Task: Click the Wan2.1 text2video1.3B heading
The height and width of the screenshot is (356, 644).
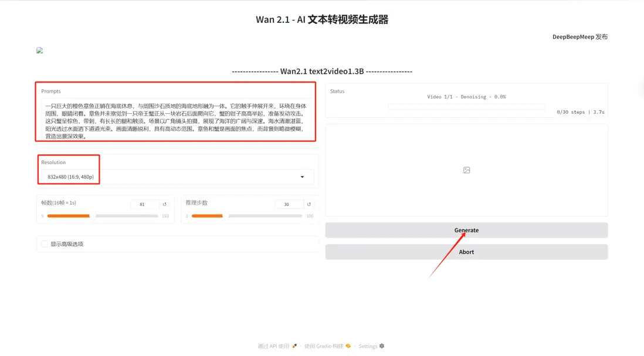Action: point(322,71)
